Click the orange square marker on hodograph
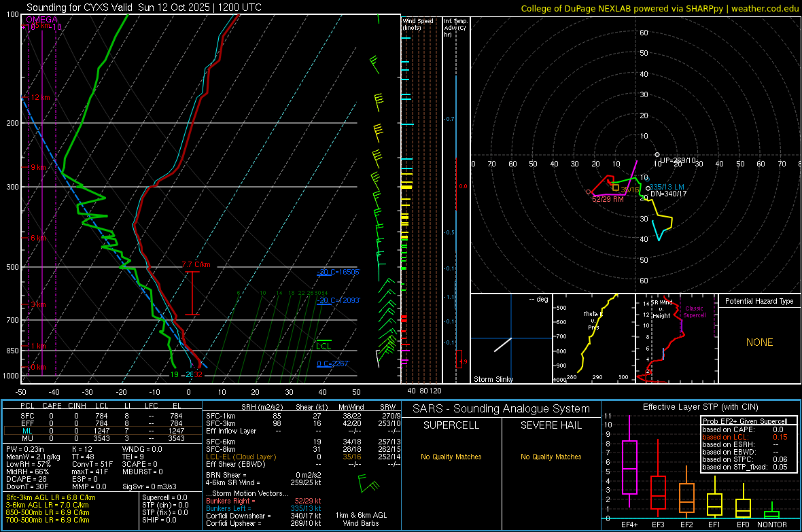 click(x=616, y=188)
